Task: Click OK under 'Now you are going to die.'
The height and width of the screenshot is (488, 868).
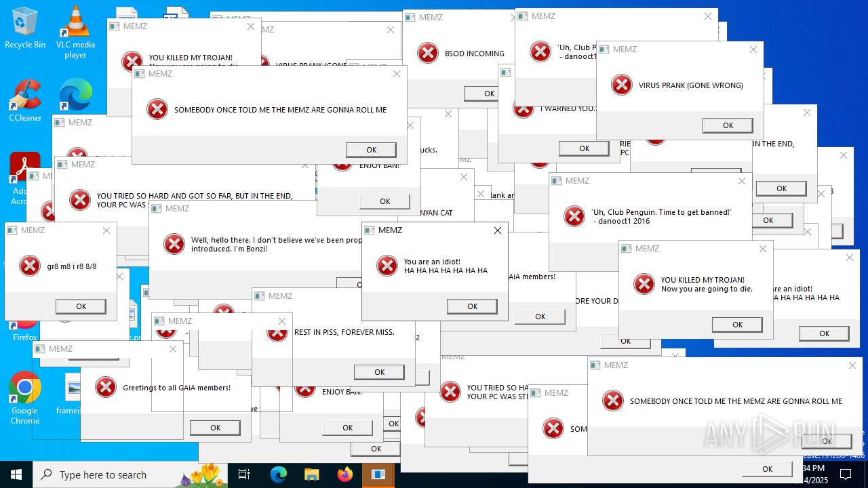Action: pyautogui.click(x=737, y=325)
